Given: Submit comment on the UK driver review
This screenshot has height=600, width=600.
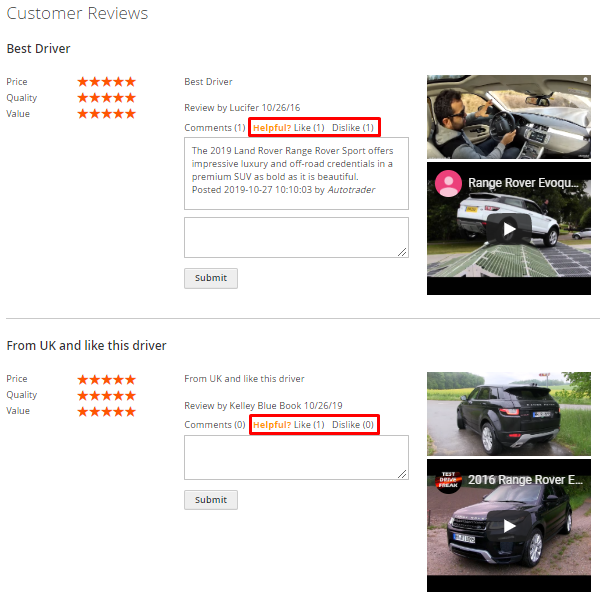Looking at the screenshot, I should coord(211,500).
